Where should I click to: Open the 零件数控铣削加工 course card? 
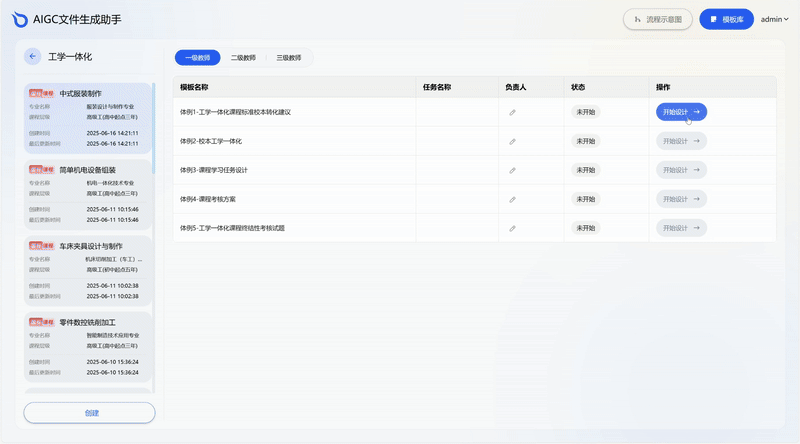tap(89, 345)
